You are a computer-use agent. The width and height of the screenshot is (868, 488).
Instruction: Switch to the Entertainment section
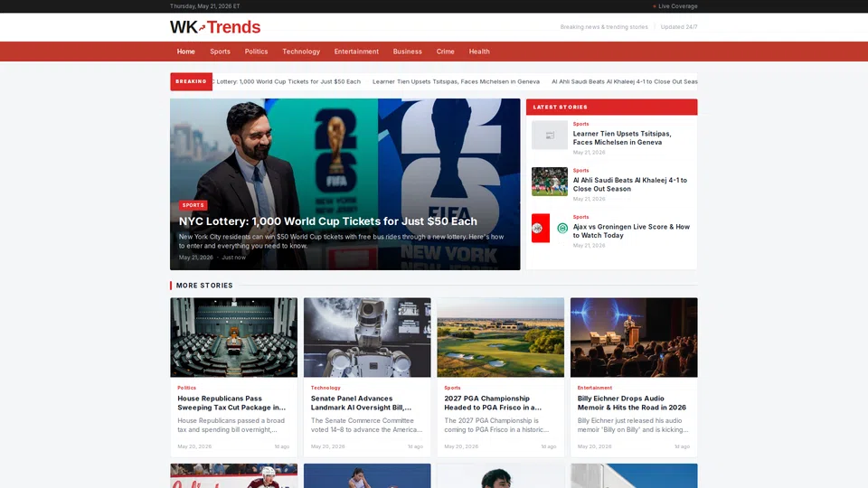(356, 52)
